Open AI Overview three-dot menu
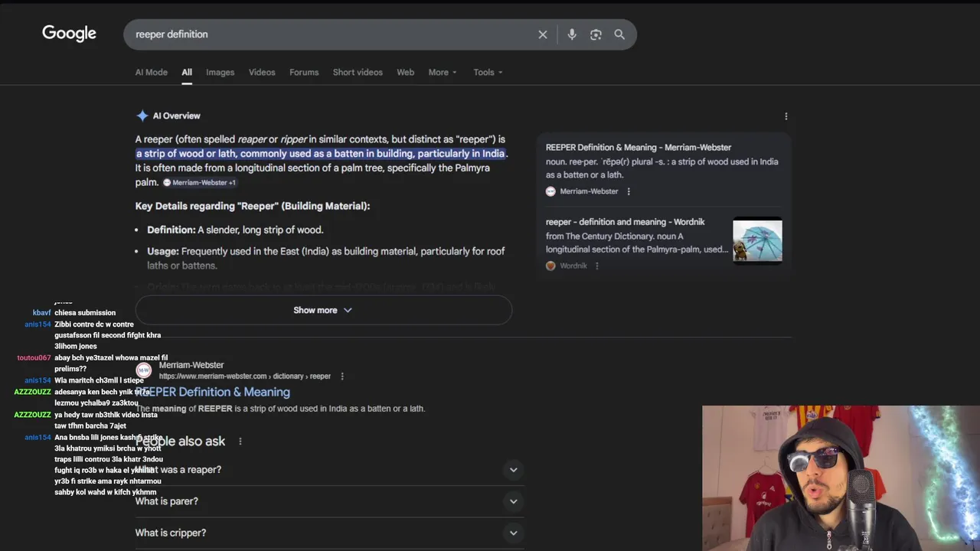 786,116
